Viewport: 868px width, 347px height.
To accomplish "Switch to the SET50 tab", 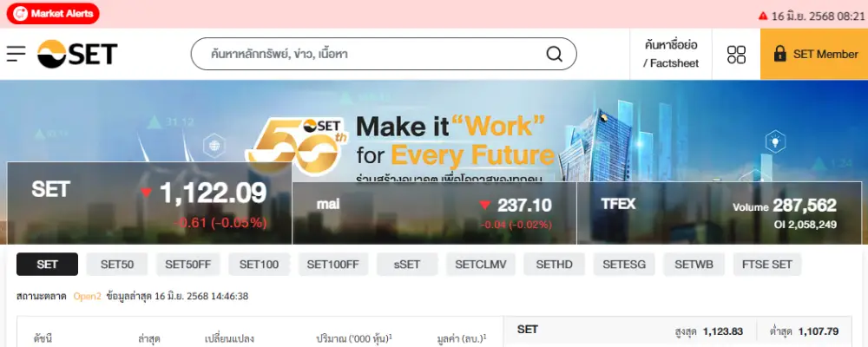I will pyautogui.click(x=117, y=264).
